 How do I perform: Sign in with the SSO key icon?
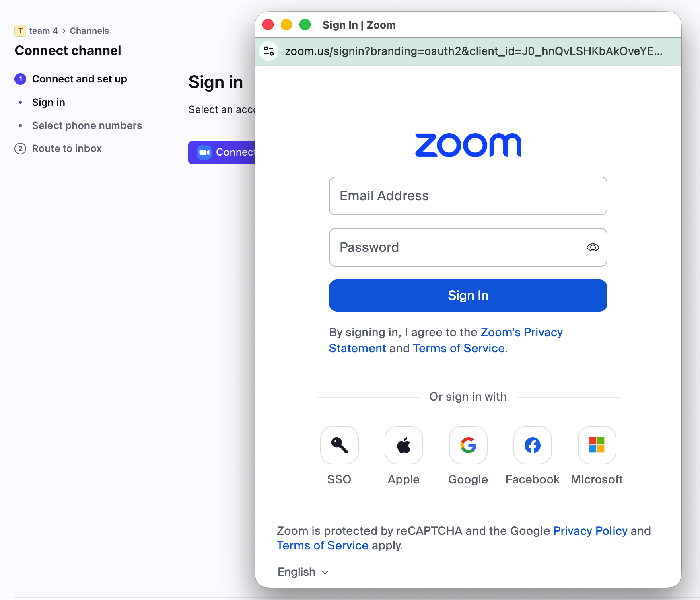point(339,445)
